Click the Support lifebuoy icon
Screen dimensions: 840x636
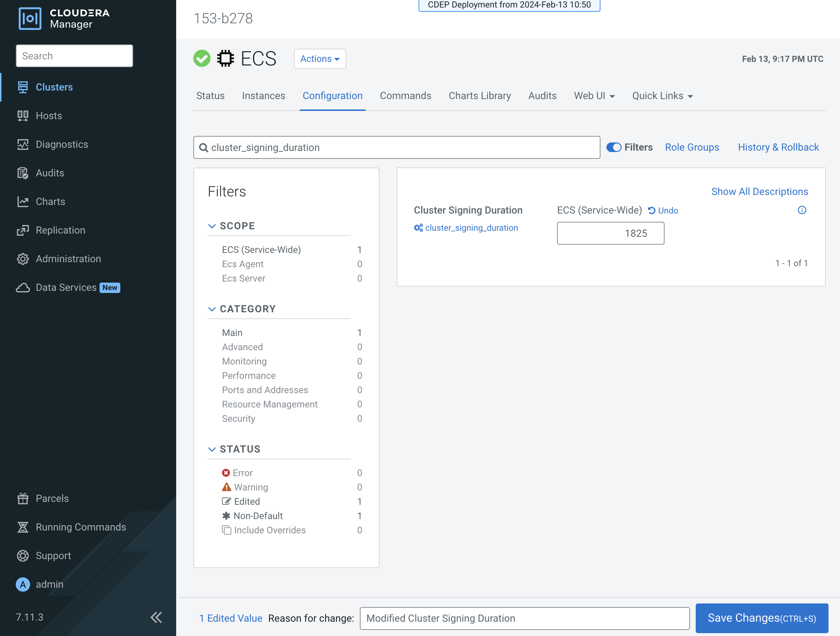click(23, 556)
